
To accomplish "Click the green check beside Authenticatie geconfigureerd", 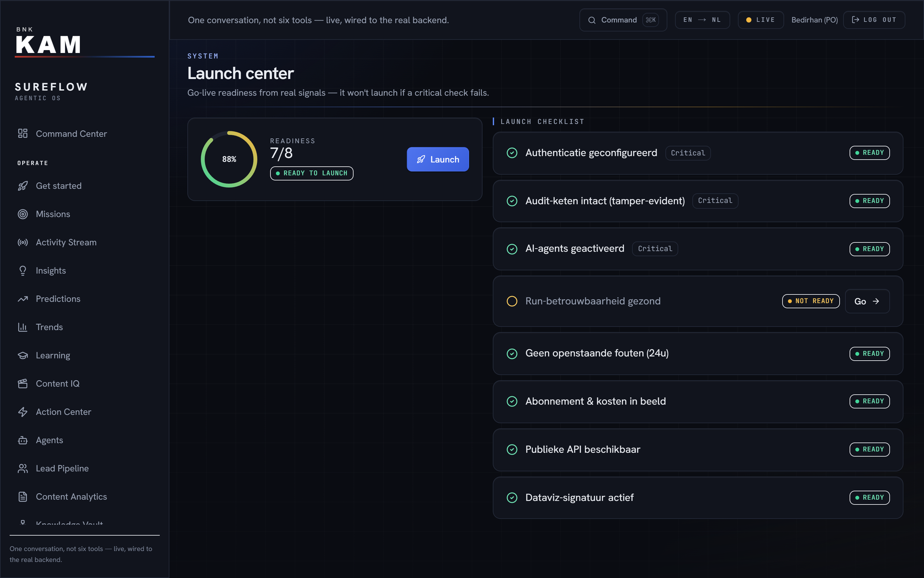I will click(x=512, y=153).
